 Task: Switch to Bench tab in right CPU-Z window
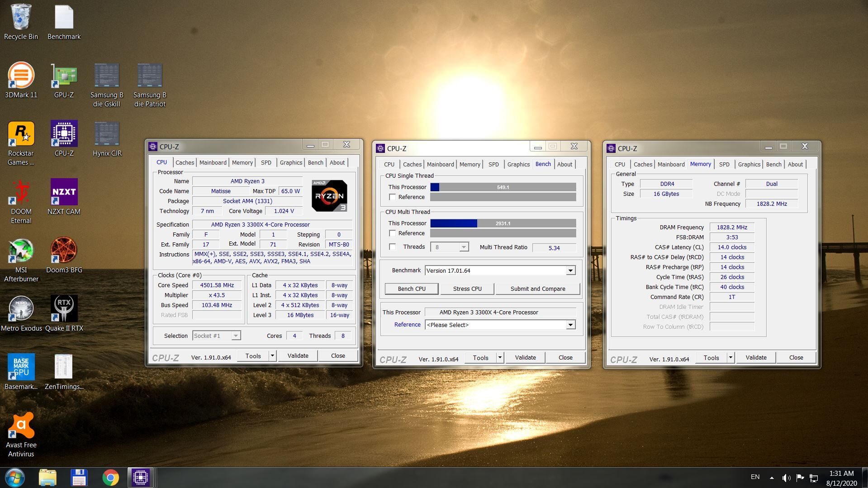click(x=773, y=165)
